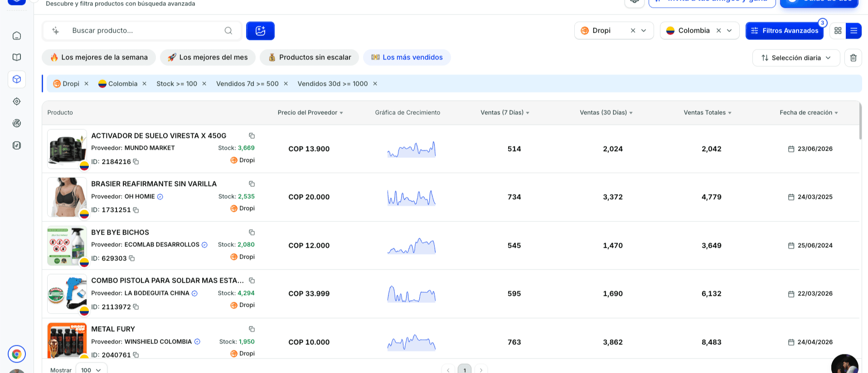Click price COP 33.999
868x373 pixels.
309,294
